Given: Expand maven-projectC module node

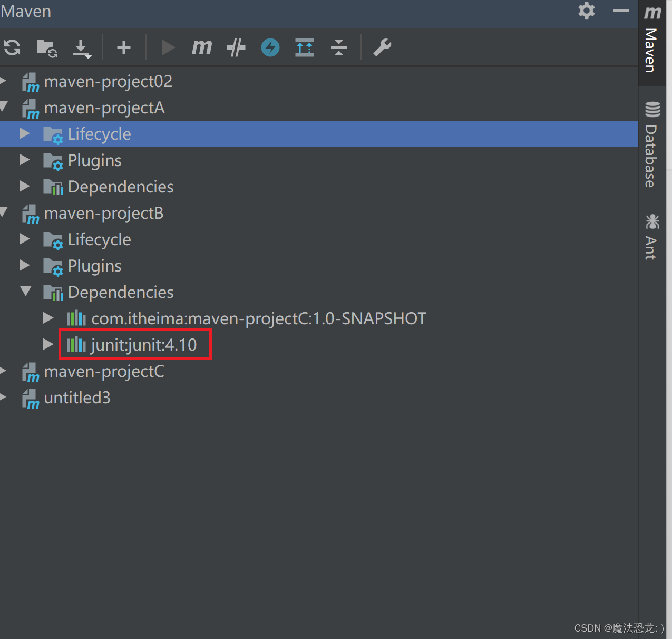Looking at the screenshot, I should coord(3,371).
